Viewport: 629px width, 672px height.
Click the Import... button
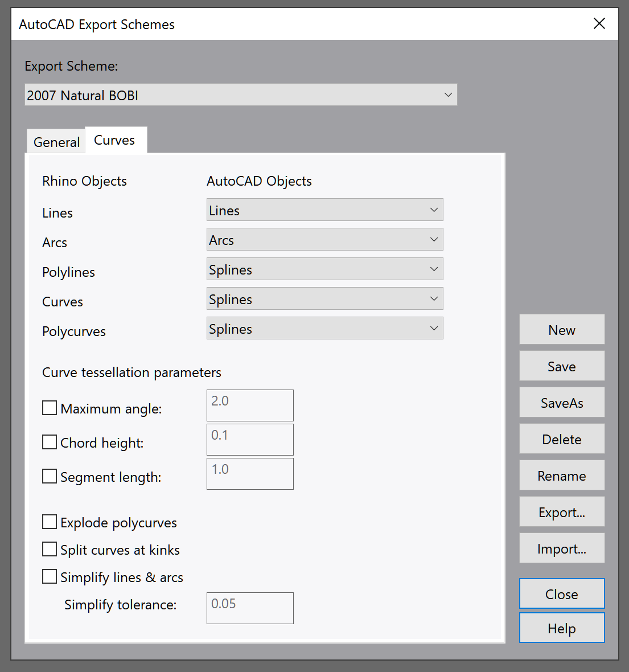coord(562,548)
